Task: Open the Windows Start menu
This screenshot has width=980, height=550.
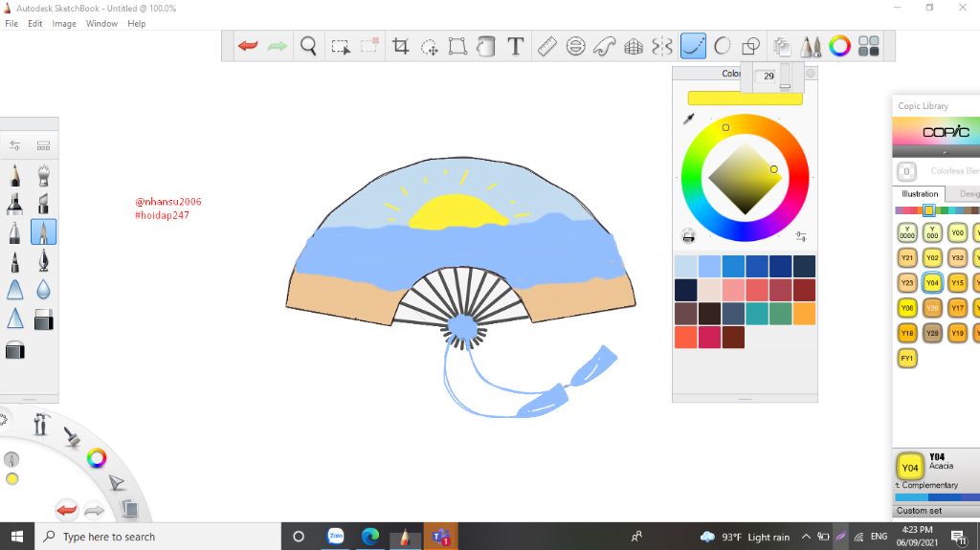Action: 17,537
